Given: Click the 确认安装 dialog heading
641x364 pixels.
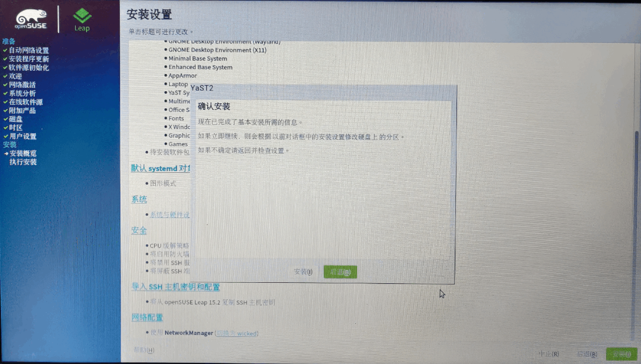Looking at the screenshot, I should (214, 107).
